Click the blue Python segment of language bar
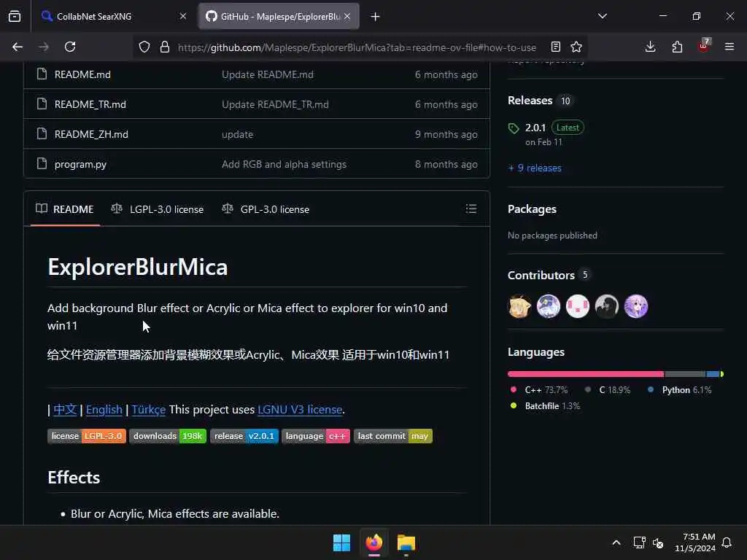The height and width of the screenshot is (560, 747). pyautogui.click(x=713, y=374)
